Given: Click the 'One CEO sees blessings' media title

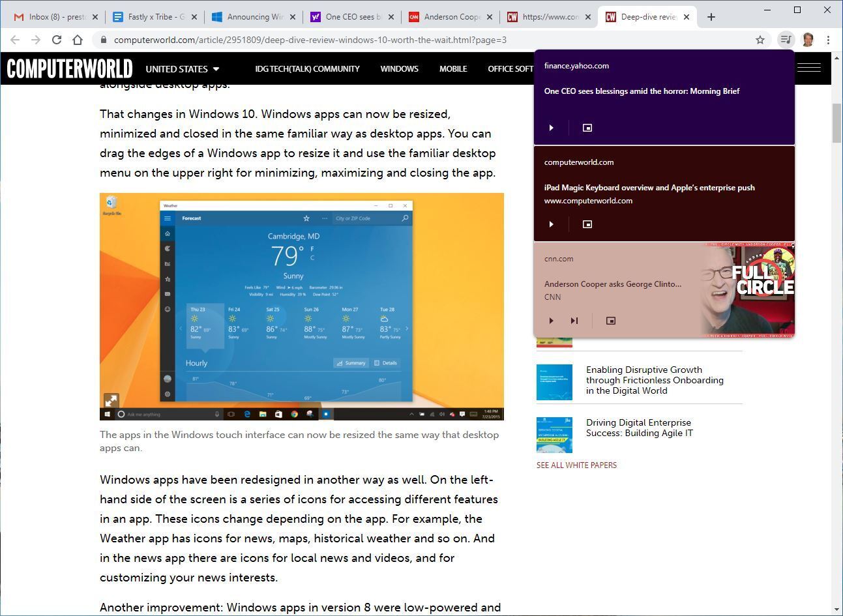Looking at the screenshot, I should [642, 91].
